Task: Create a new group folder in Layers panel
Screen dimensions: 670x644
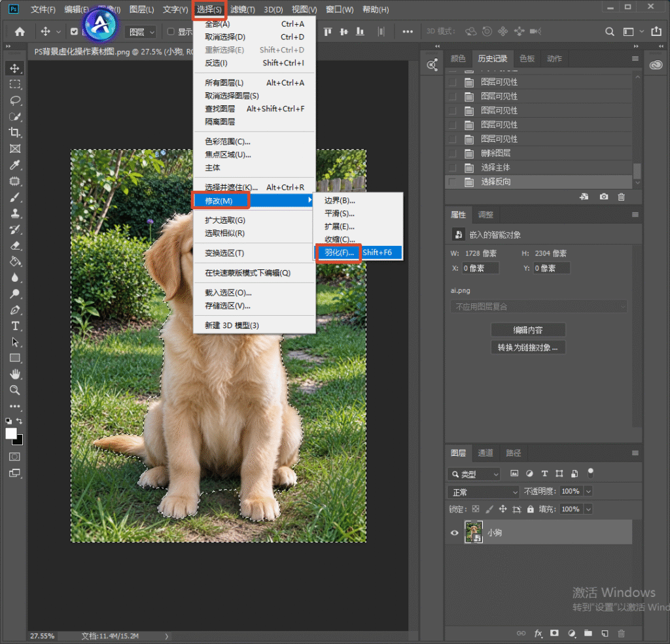Action: tap(588, 634)
